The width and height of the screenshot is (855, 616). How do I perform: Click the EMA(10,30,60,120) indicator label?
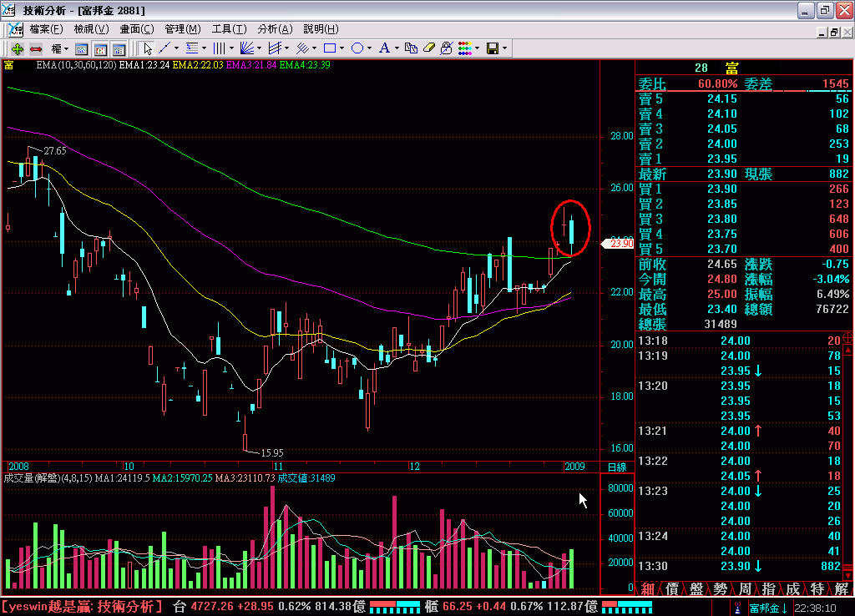click(x=76, y=65)
